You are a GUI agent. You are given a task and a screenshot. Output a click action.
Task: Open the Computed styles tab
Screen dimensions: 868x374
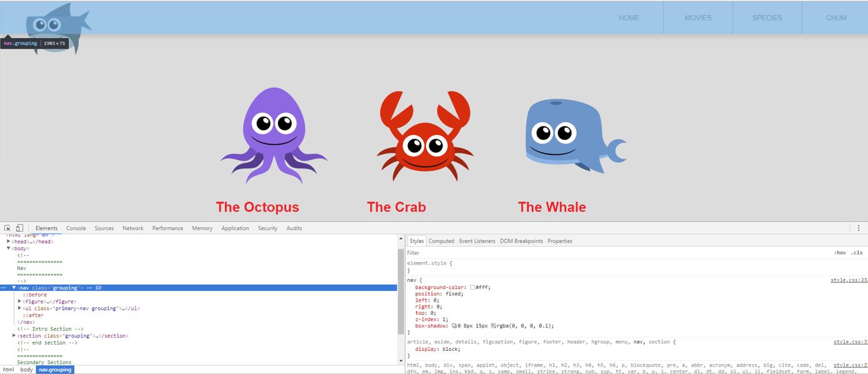pos(441,241)
